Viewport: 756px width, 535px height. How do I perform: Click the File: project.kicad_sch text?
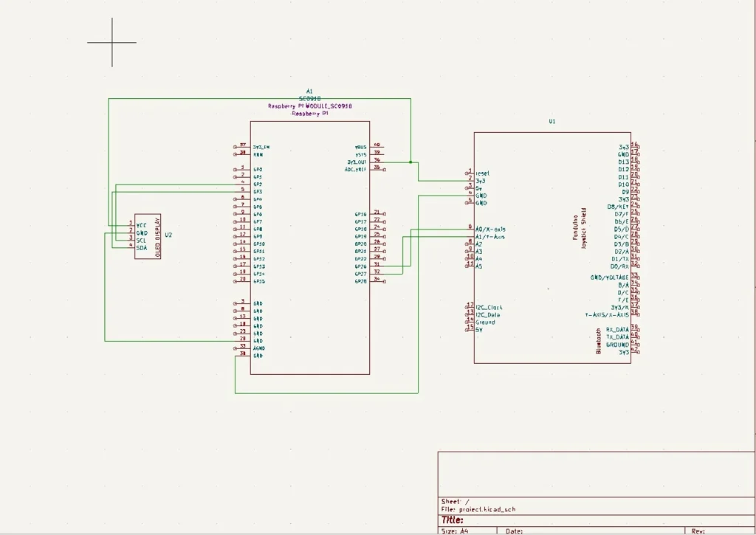pos(478,509)
